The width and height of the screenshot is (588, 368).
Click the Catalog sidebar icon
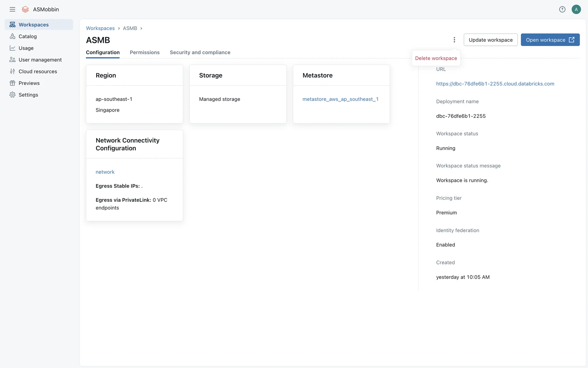coord(12,36)
